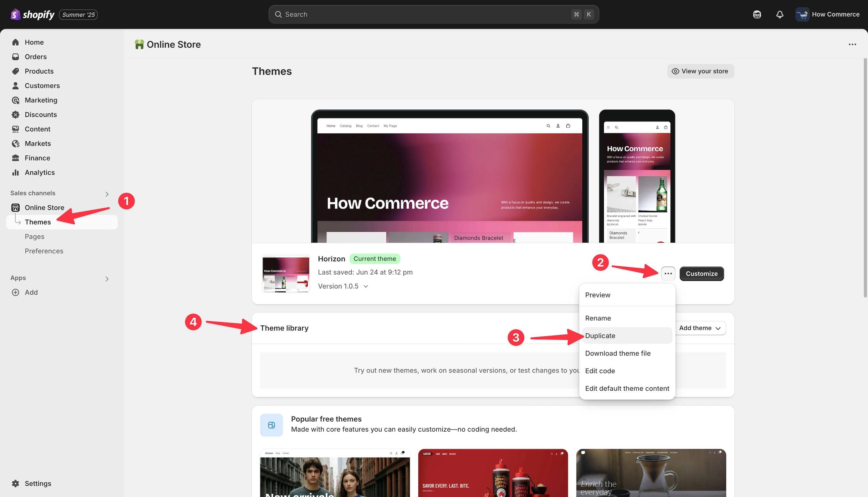
Task: Click the desktop store preview image
Action: coord(450,176)
